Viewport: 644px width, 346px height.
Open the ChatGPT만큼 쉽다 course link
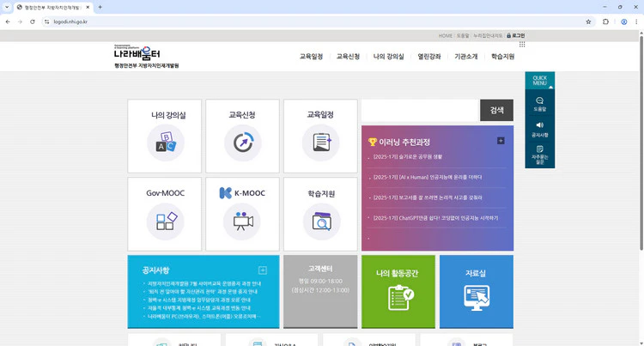pyautogui.click(x=435, y=218)
